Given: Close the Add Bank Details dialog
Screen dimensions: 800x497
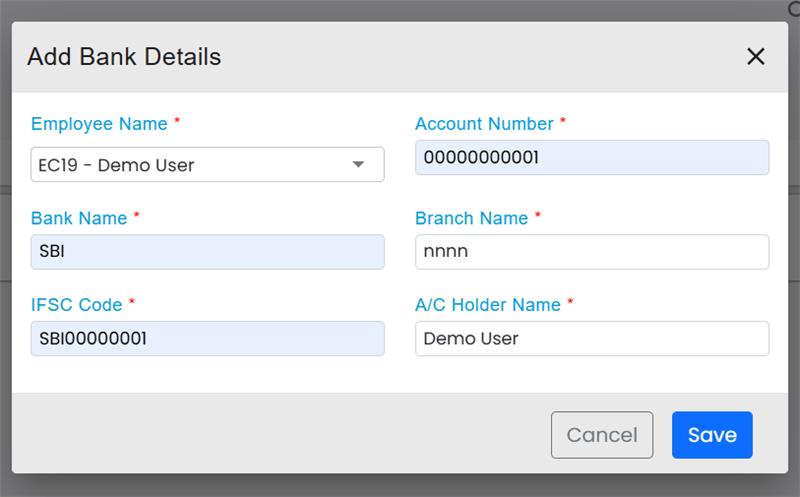Looking at the screenshot, I should tap(755, 56).
